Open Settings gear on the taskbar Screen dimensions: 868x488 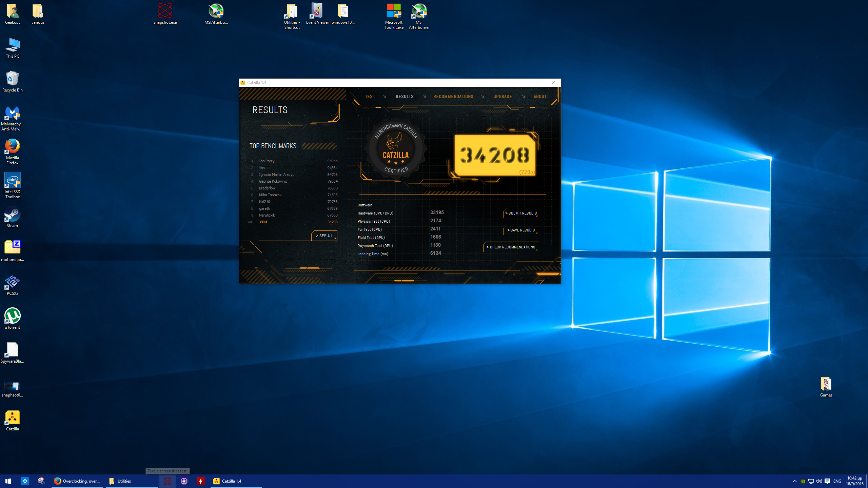(x=25, y=481)
